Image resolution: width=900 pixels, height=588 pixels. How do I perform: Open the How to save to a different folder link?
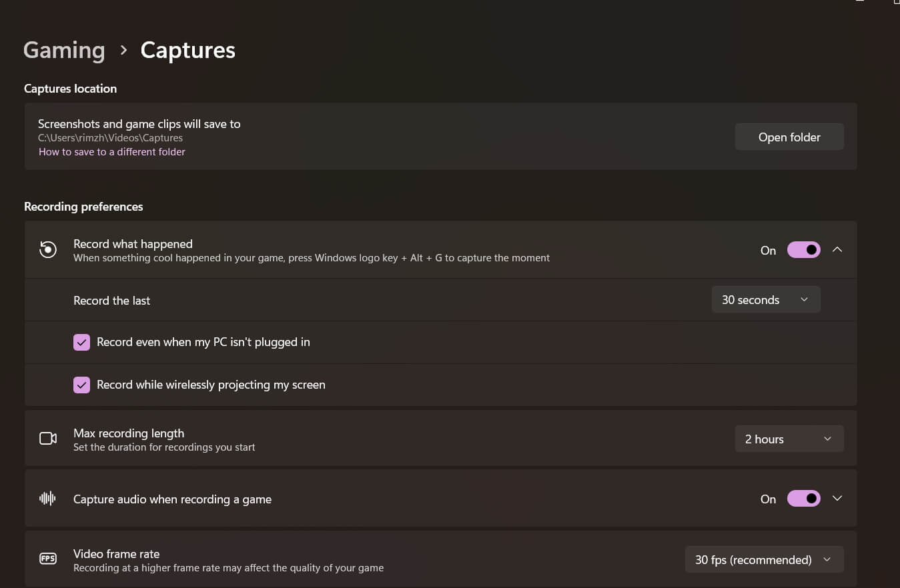[111, 151]
